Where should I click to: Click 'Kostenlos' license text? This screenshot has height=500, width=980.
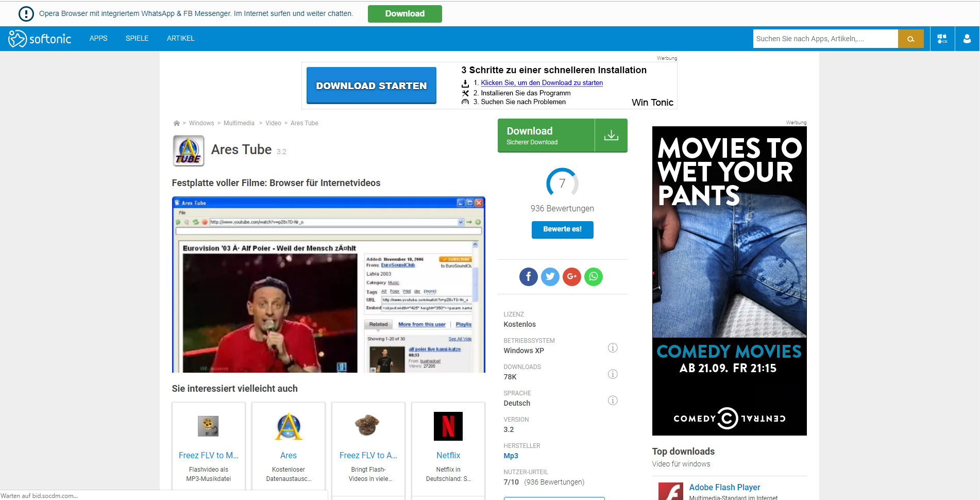tap(520, 325)
